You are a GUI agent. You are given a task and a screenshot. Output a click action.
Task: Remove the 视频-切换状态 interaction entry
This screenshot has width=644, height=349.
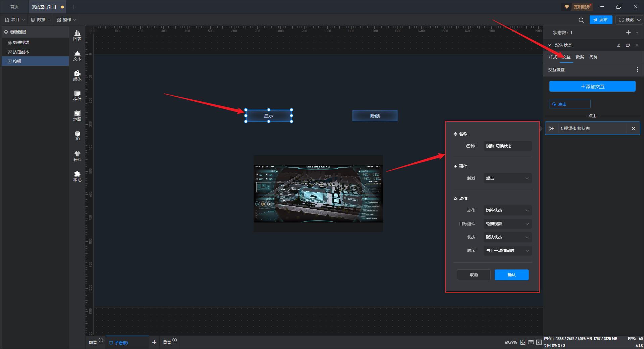pos(633,129)
